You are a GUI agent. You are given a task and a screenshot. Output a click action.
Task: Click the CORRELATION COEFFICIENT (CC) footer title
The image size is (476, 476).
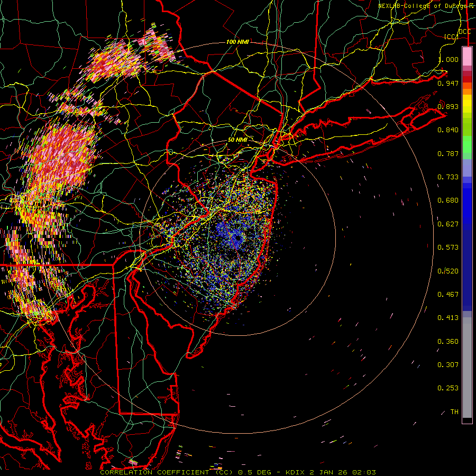click(167, 472)
